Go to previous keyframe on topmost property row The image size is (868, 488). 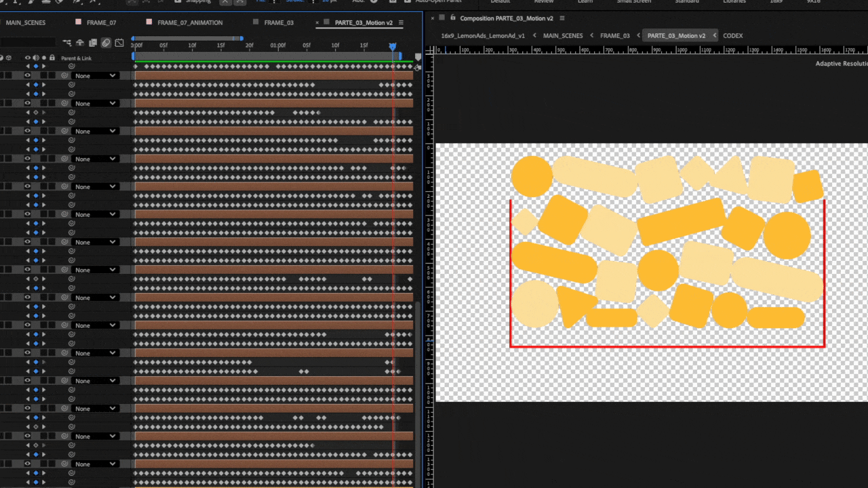coord(28,66)
